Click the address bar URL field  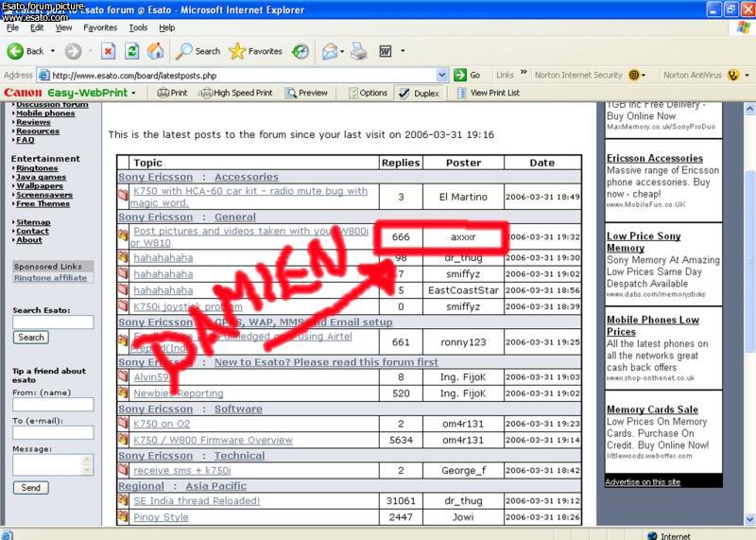point(244,76)
